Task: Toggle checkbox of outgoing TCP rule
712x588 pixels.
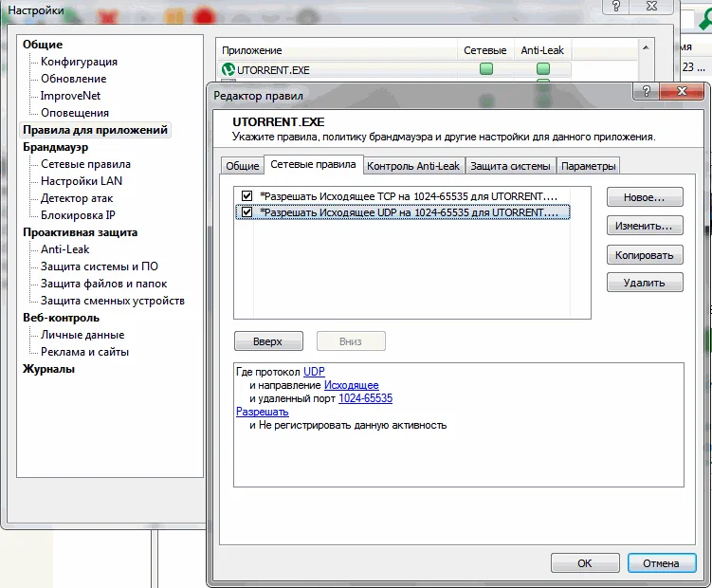Action: pos(247,196)
